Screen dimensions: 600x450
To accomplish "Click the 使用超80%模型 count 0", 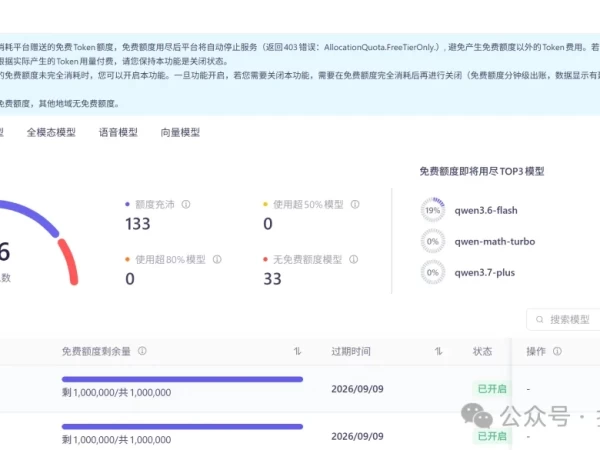I will (130, 279).
